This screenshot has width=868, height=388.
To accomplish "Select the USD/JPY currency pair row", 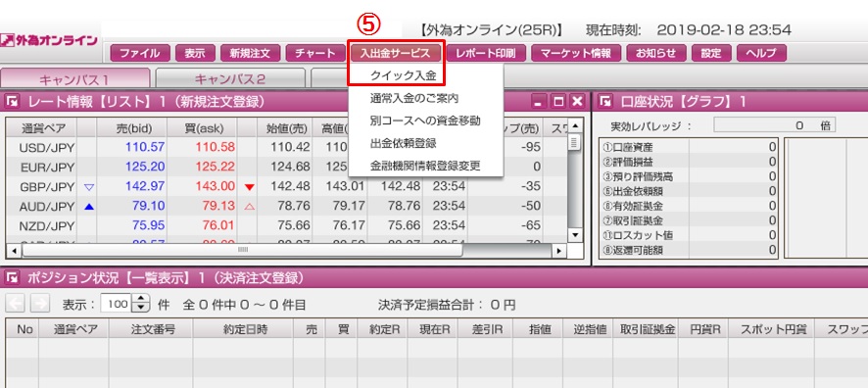I will [287, 148].
